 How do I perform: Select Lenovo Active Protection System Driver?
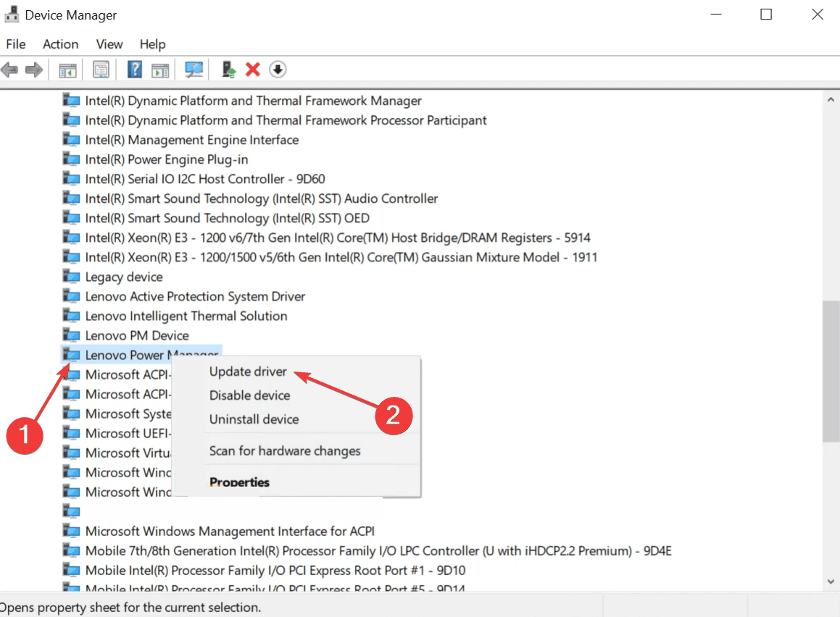tap(195, 296)
